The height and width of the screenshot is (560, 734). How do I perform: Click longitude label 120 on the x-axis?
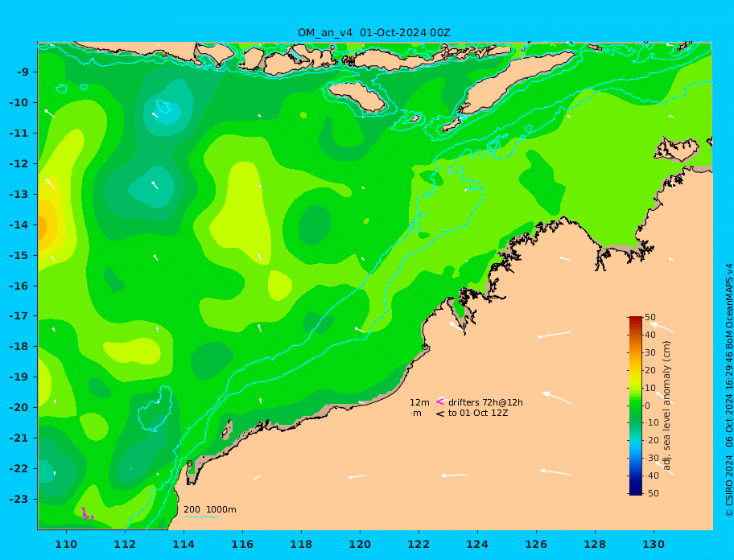click(360, 544)
